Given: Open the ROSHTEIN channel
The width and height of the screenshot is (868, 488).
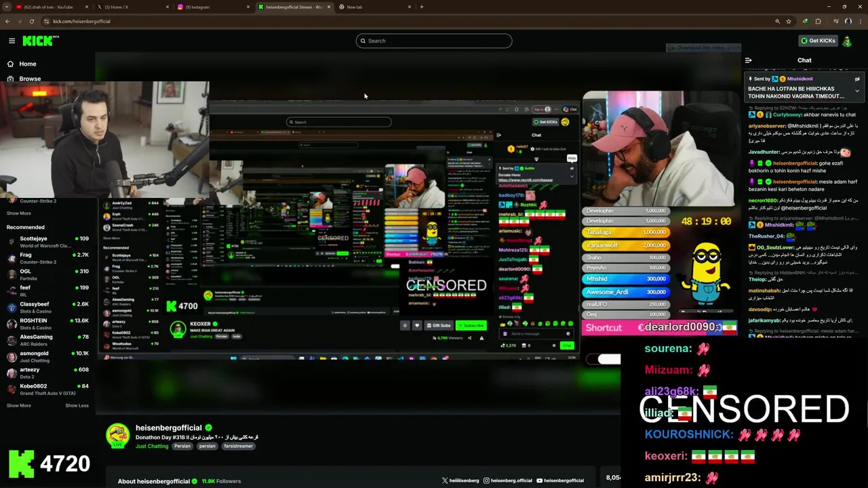Looking at the screenshot, I should click(x=47, y=323).
